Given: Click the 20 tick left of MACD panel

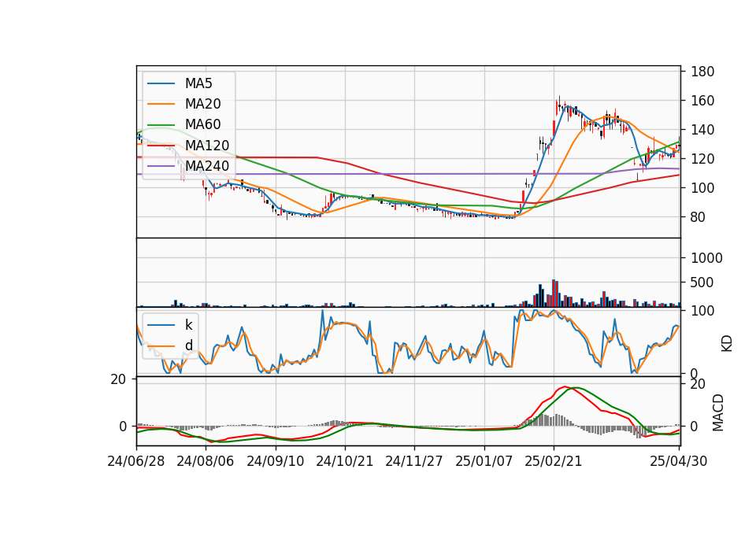Looking at the screenshot, I should pos(118,379).
